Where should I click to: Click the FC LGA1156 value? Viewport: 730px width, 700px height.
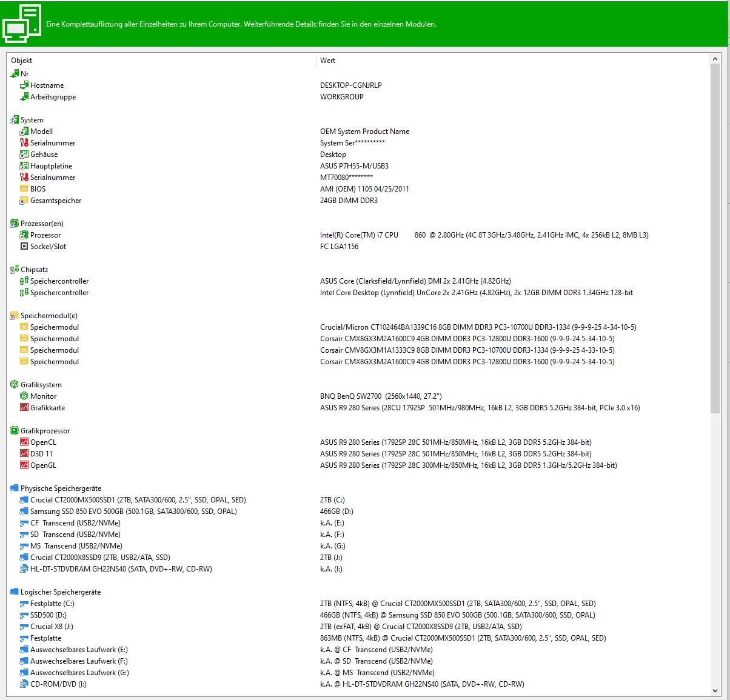pyautogui.click(x=339, y=247)
